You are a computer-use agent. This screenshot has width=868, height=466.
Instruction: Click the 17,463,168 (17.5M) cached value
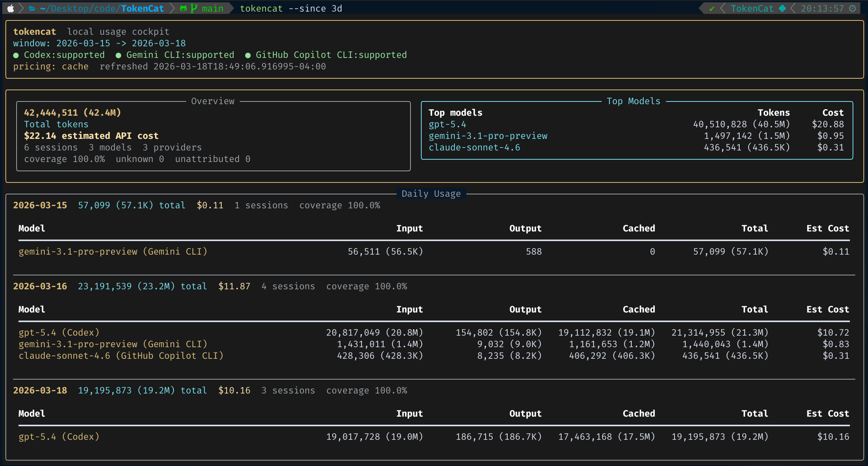607,437
